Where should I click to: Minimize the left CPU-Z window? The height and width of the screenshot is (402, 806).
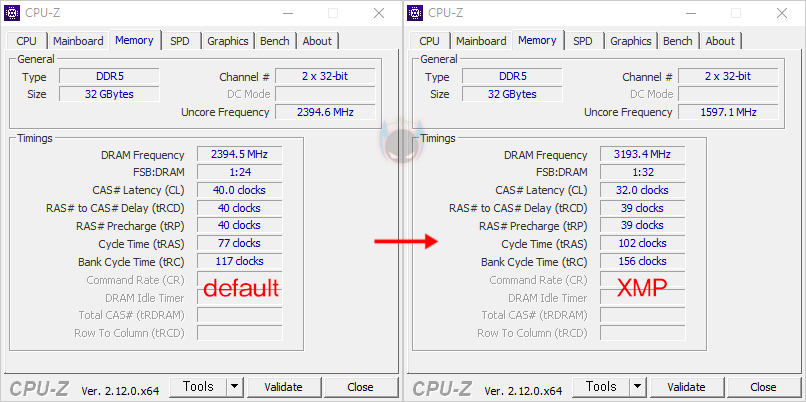287,13
